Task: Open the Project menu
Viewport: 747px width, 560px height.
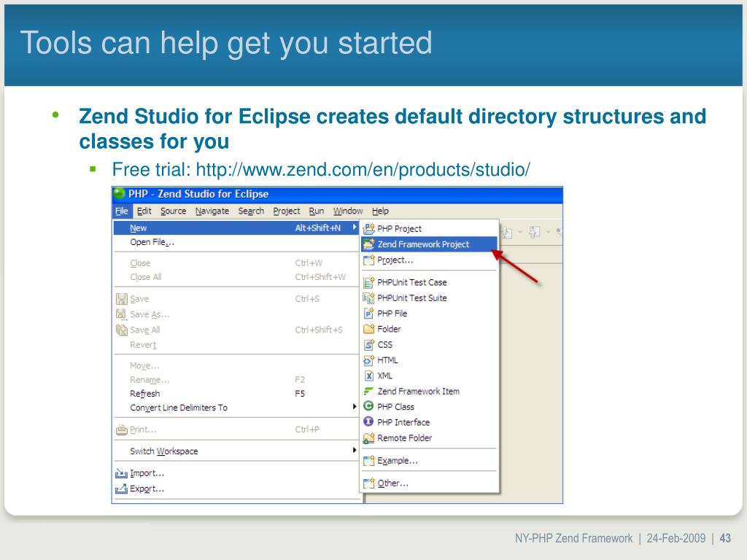Action: (286, 211)
